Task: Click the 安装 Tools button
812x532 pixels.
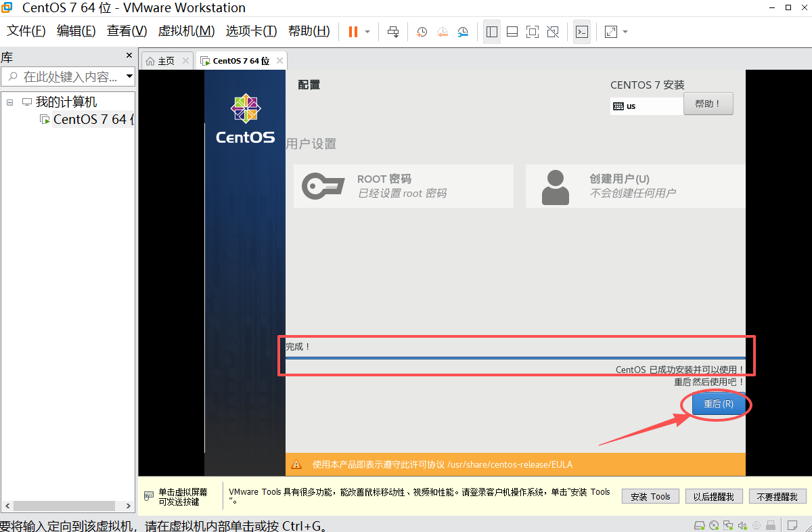Action: (650, 496)
